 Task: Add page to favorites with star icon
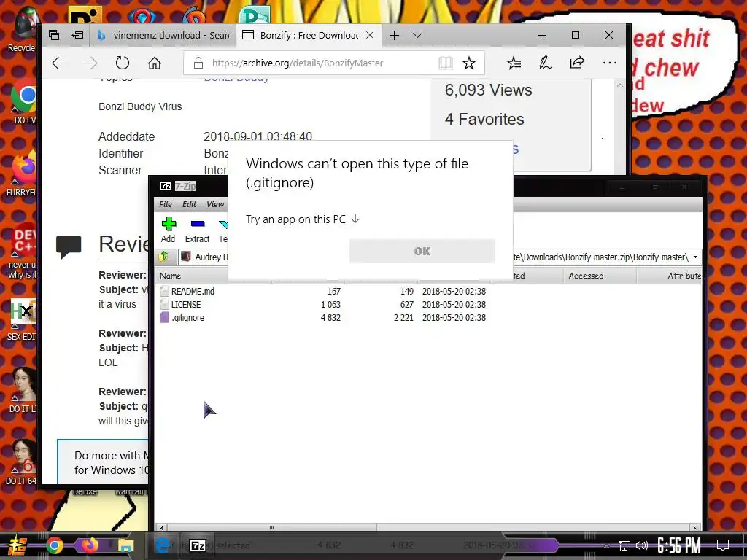(x=469, y=63)
